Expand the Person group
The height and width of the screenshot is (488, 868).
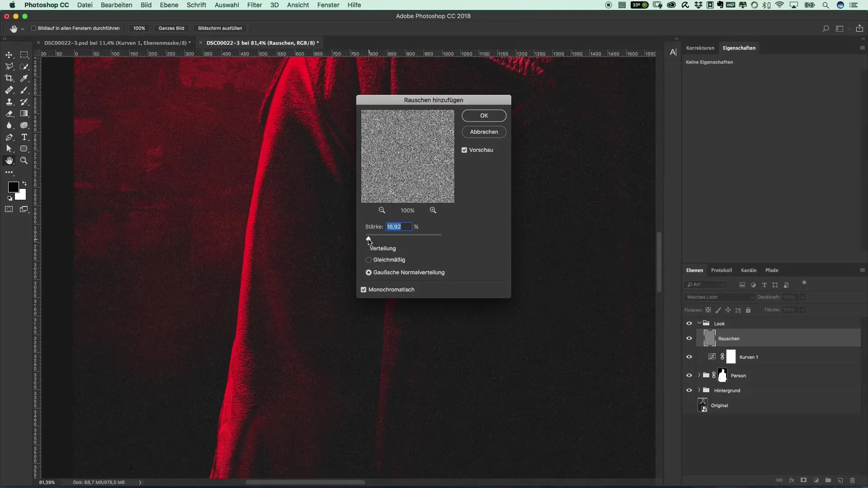click(699, 375)
